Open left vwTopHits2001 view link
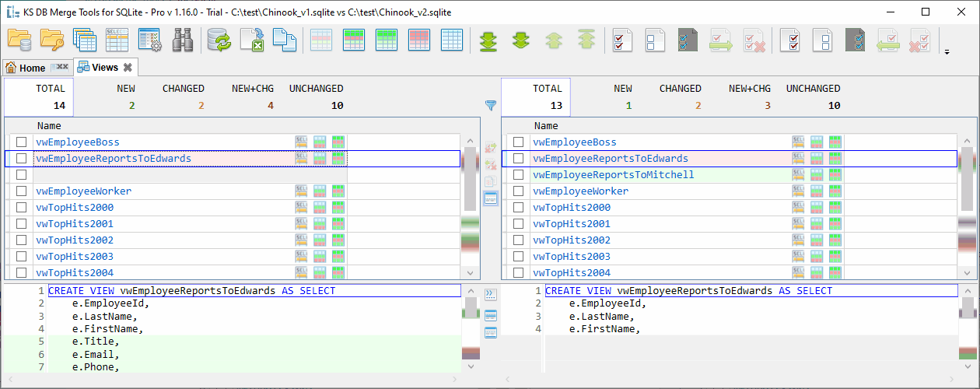 coord(75,223)
